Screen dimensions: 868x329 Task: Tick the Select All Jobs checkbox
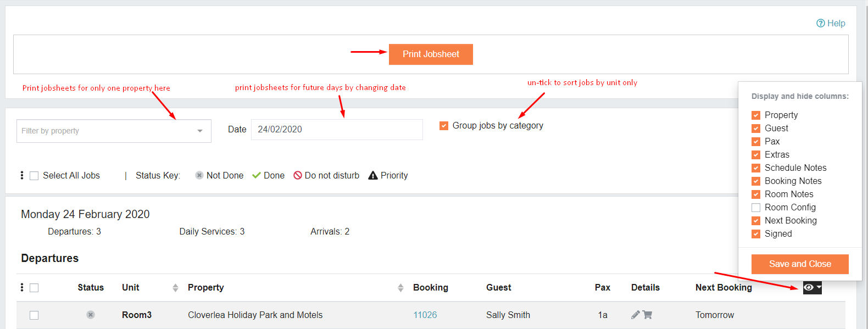pyautogui.click(x=34, y=176)
